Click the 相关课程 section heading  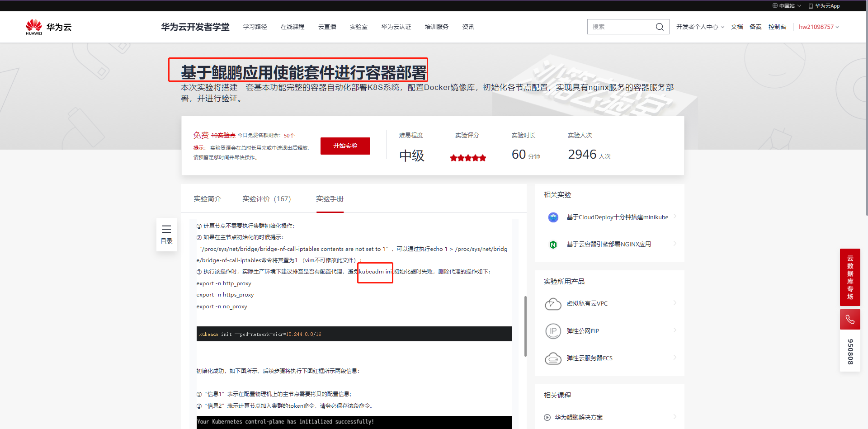(557, 396)
